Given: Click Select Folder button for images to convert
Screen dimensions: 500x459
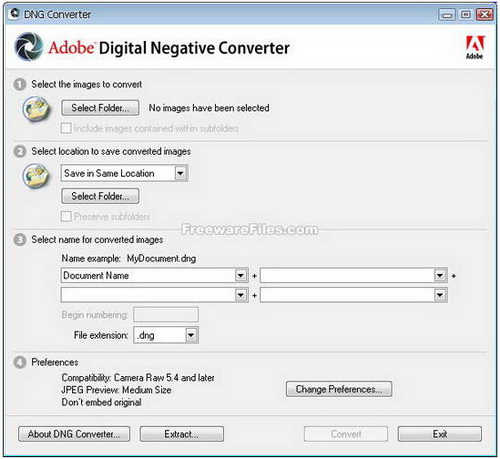Looking at the screenshot, I should pyautogui.click(x=100, y=108).
